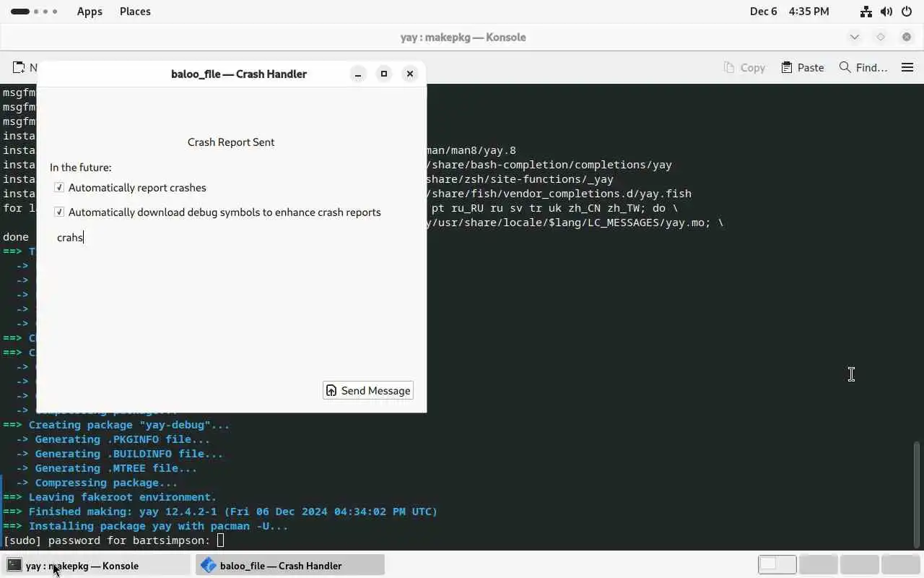Click the Send Message icon

[331, 390]
